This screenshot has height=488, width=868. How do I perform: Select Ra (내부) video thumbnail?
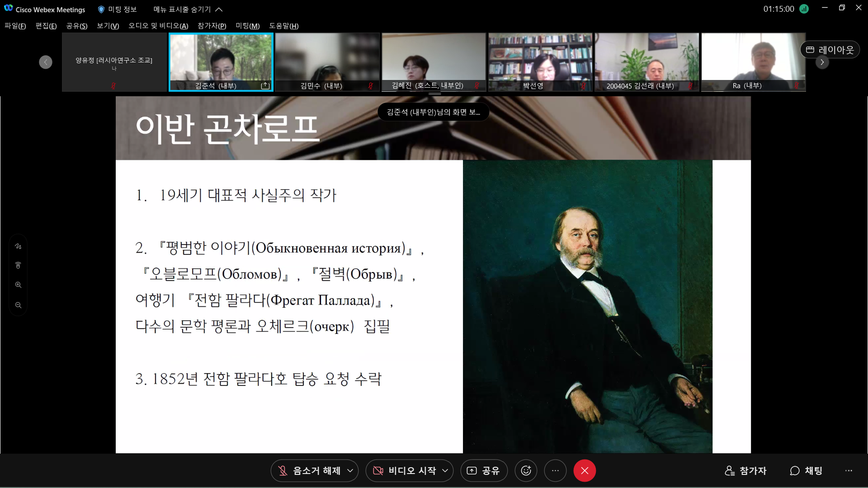tap(754, 62)
